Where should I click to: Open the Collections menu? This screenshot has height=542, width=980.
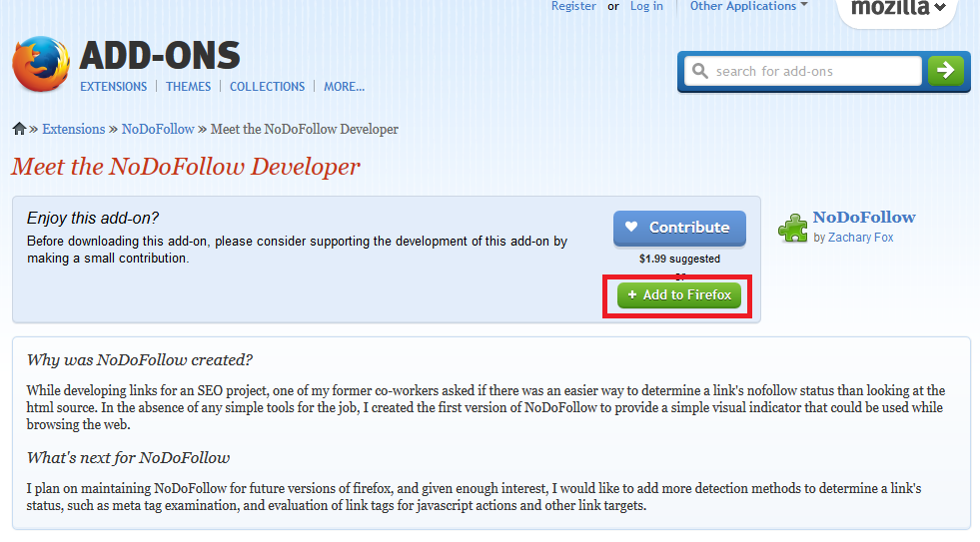pos(267,87)
